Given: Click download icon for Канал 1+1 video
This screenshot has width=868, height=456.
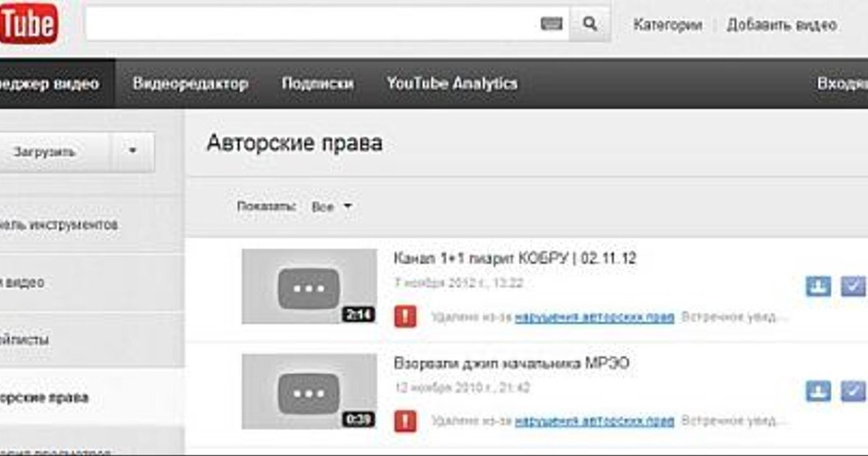Looking at the screenshot, I should (818, 287).
